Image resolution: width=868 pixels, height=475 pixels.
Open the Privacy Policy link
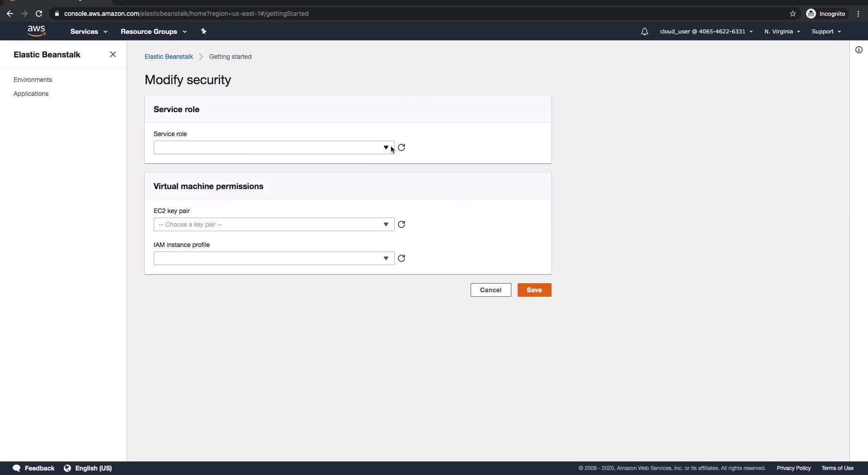click(x=794, y=468)
